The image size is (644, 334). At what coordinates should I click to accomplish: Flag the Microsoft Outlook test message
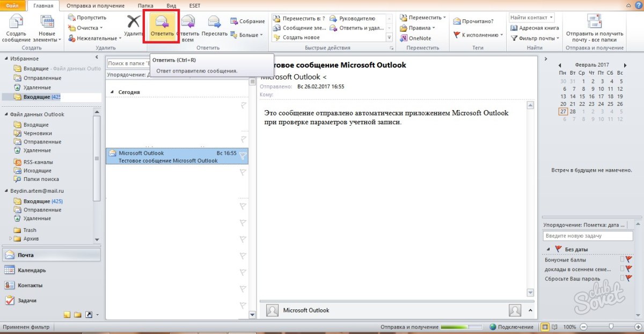pyautogui.click(x=243, y=156)
